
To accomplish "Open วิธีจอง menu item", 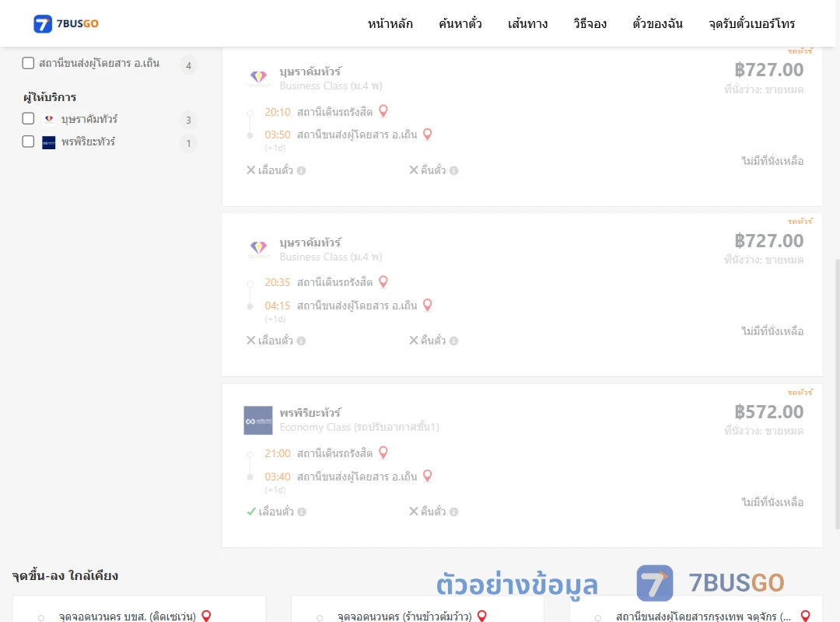I will [x=590, y=23].
